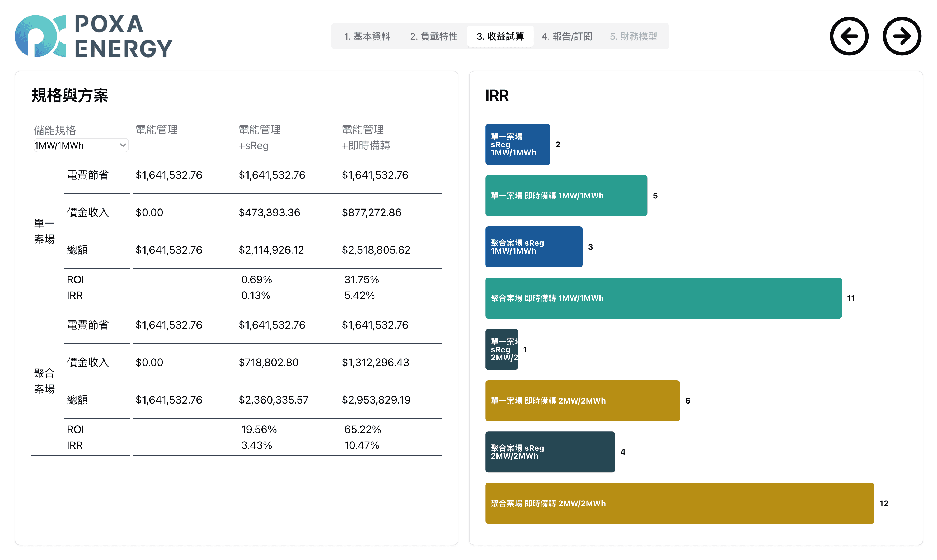Click the 聚合案場 sReg 2MW/2MWh dark bar
937x560 pixels.
pyautogui.click(x=550, y=452)
